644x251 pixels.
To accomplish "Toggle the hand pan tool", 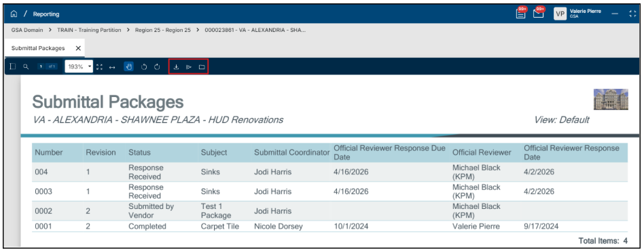I will point(129,67).
